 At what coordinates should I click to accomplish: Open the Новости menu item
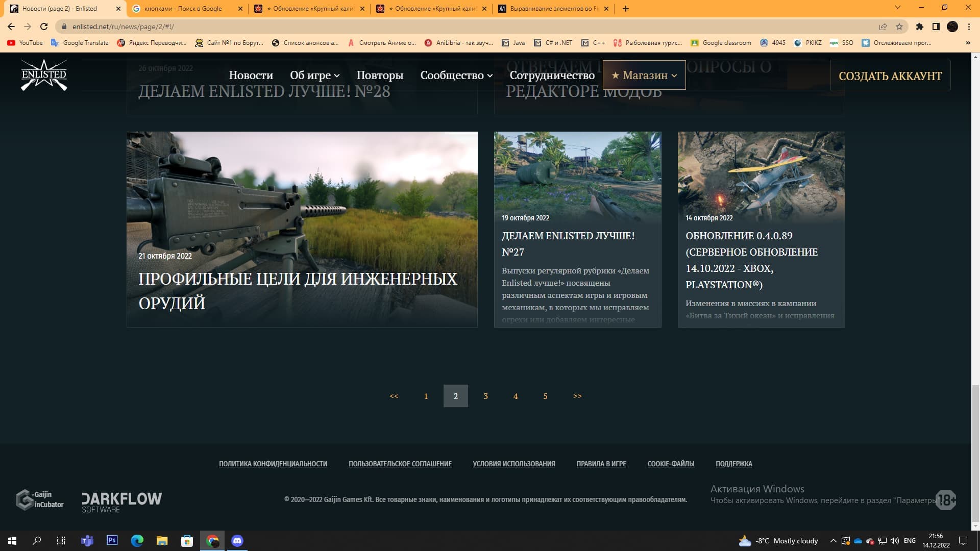pyautogui.click(x=251, y=75)
